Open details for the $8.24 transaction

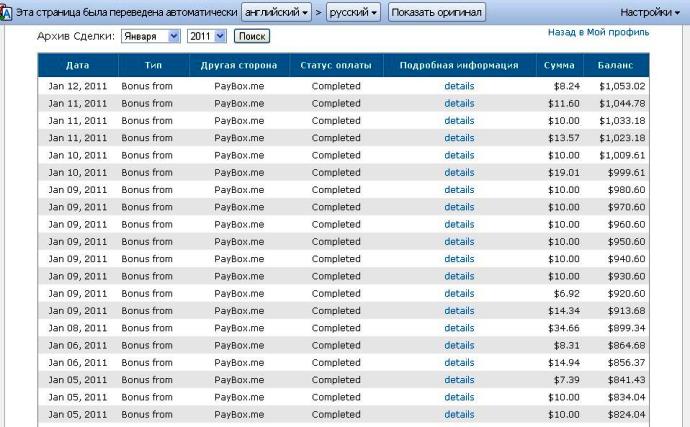tap(459, 86)
